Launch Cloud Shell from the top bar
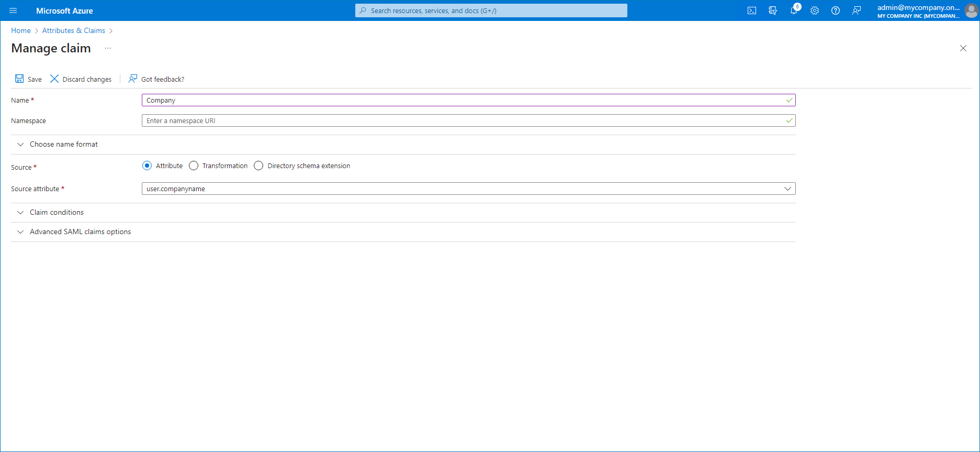The image size is (980, 452). click(752, 10)
